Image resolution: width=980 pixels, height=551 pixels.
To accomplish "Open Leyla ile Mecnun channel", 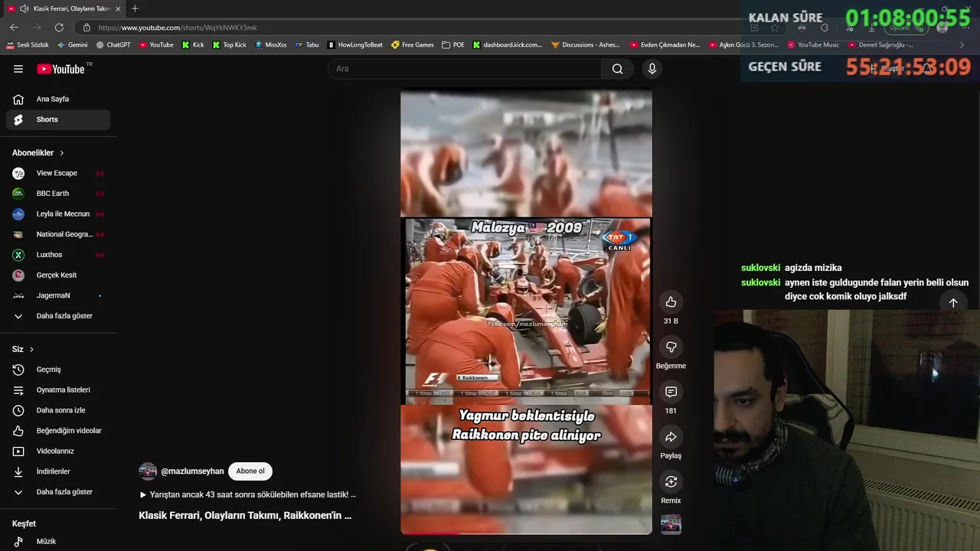I will point(58,214).
